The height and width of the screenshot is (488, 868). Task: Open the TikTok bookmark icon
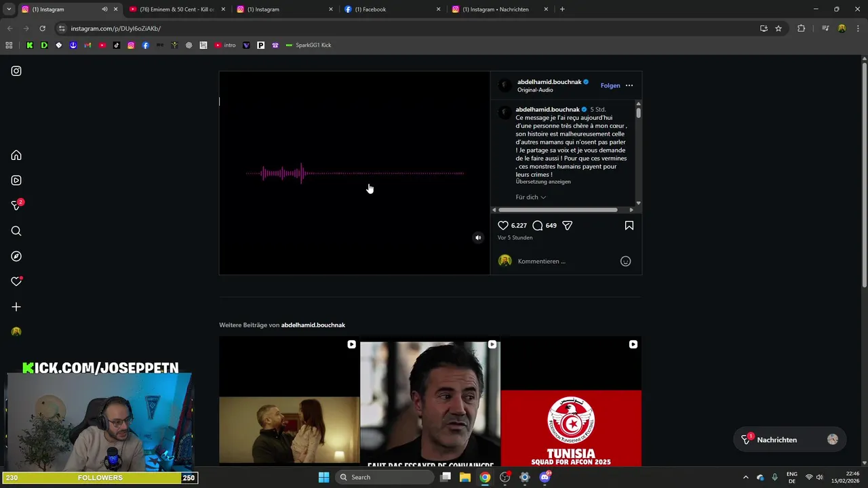click(x=117, y=45)
